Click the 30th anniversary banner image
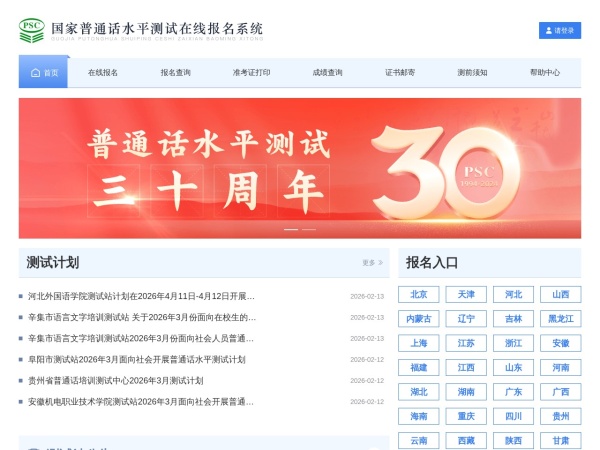The height and width of the screenshot is (450, 600). coord(300,165)
